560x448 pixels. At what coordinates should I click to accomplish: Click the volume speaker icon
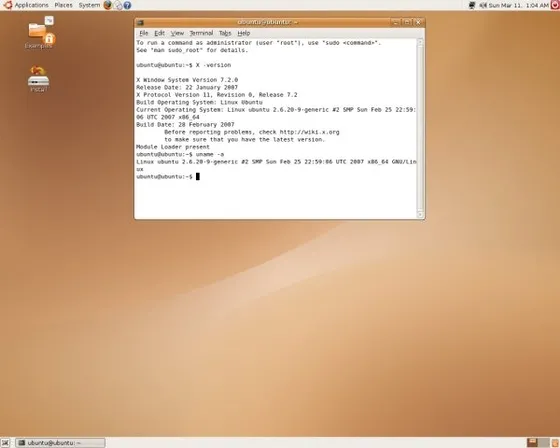pos(483,5)
